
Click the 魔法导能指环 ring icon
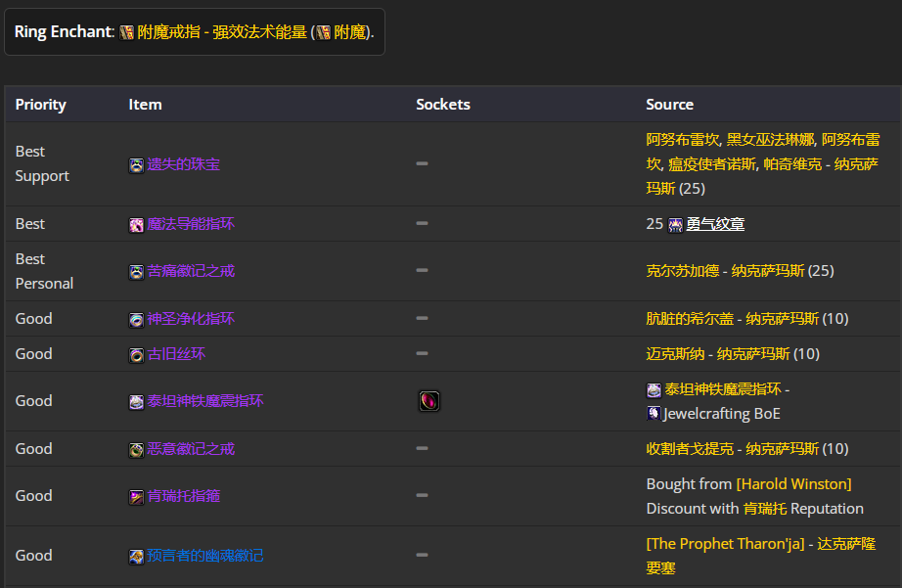click(136, 225)
